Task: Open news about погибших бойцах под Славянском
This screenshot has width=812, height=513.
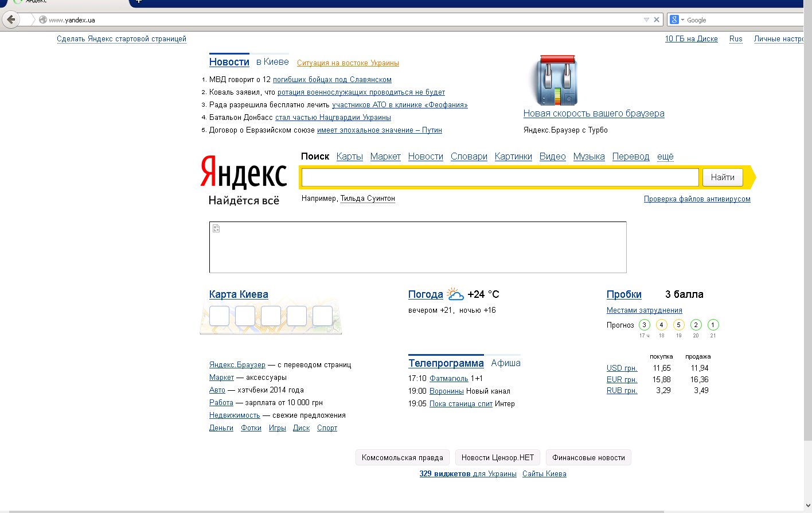Action: tap(332, 80)
